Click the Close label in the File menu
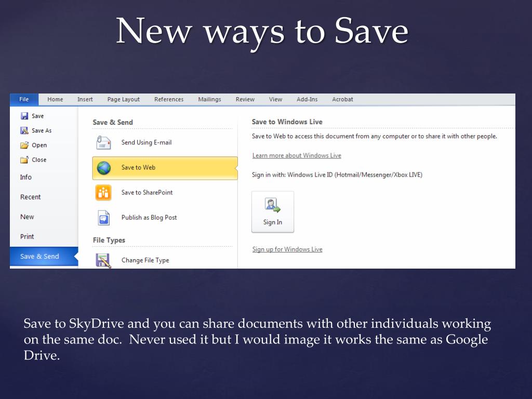The height and width of the screenshot is (399, 532). (x=39, y=160)
